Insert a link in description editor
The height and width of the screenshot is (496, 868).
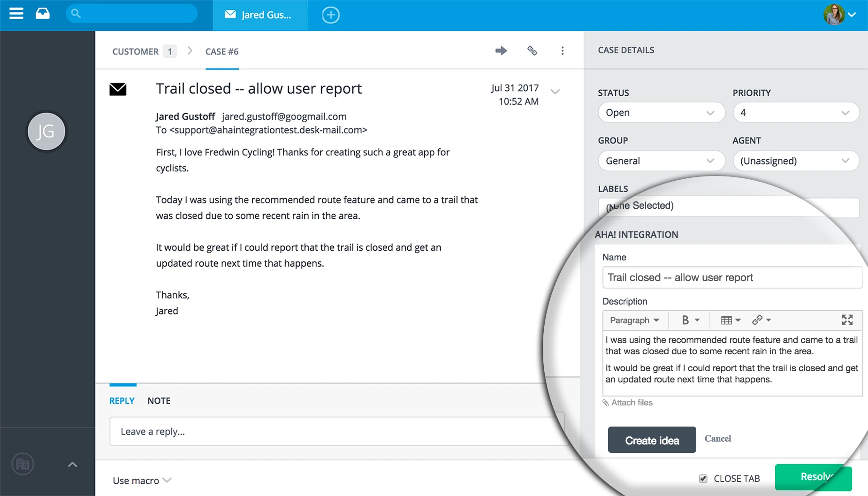(761, 320)
